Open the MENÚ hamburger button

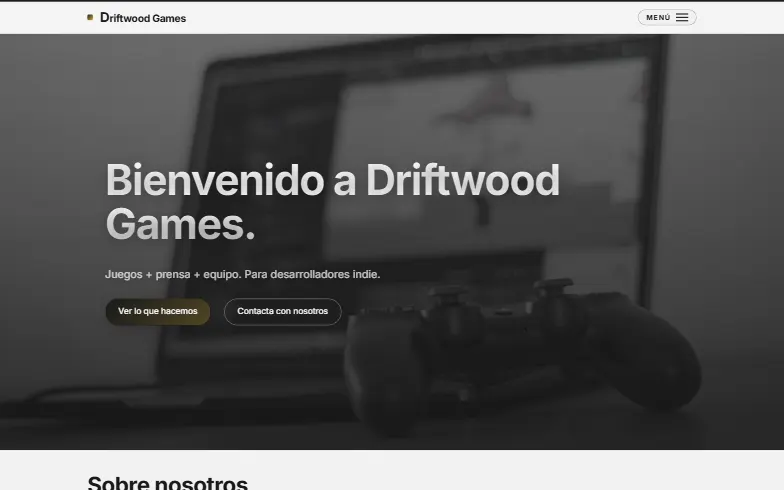click(x=667, y=18)
